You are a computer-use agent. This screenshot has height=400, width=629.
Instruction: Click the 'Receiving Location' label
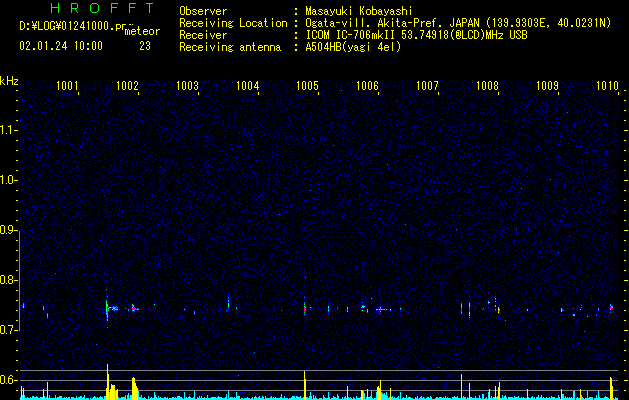[233, 23]
